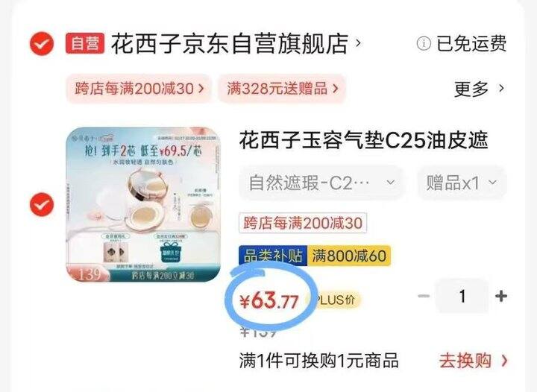Expand the 赠品x1 dropdown
The width and height of the screenshot is (537, 392).
coord(462,183)
